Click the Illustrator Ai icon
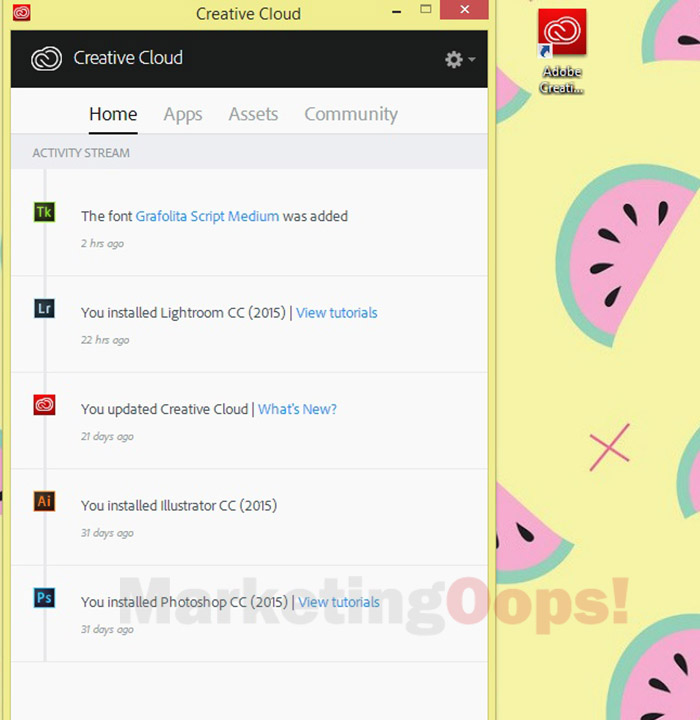This screenshot has height=720, width=700. tap(45, 501)
